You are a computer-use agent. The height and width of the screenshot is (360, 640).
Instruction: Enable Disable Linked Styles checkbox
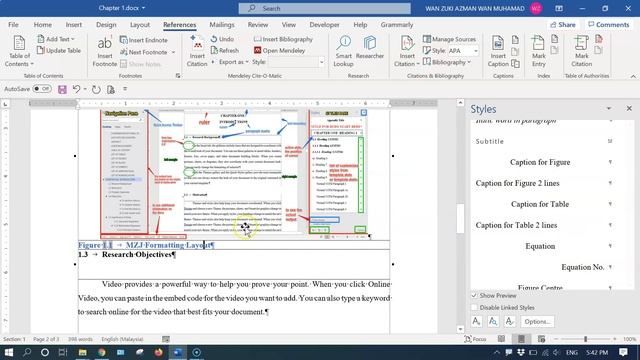tap(474, 307)
